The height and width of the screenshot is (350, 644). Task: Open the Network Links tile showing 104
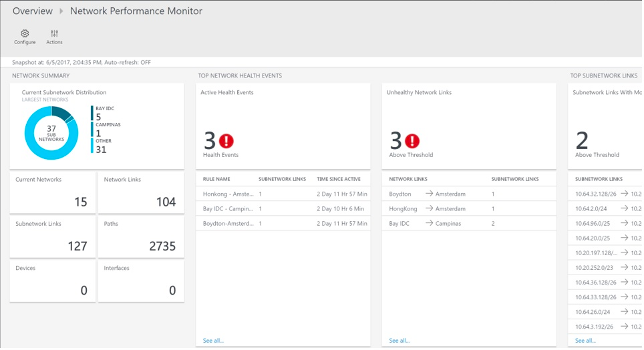coord(141,192)
